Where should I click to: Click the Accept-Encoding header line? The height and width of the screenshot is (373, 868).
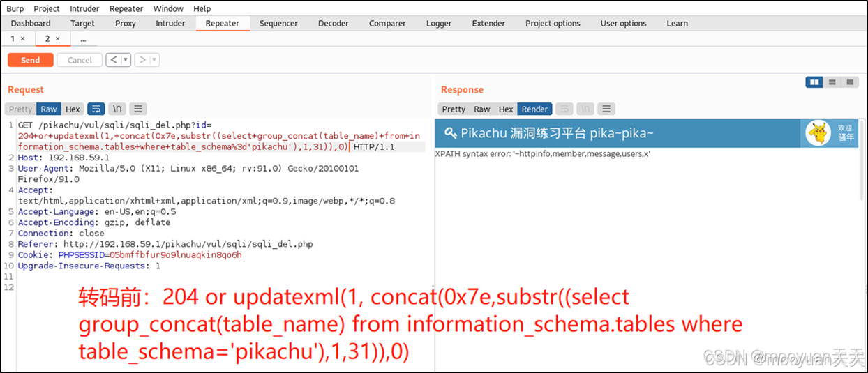(x=94, y=222)
